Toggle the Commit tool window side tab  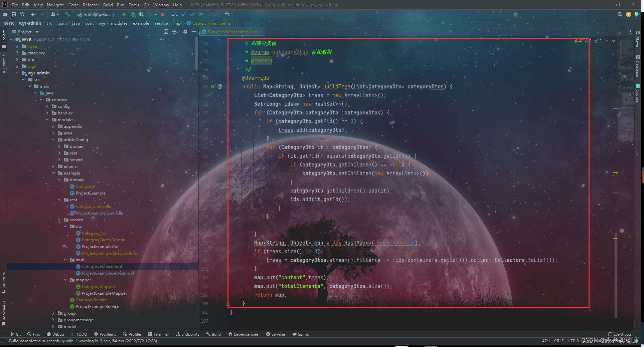4,64
